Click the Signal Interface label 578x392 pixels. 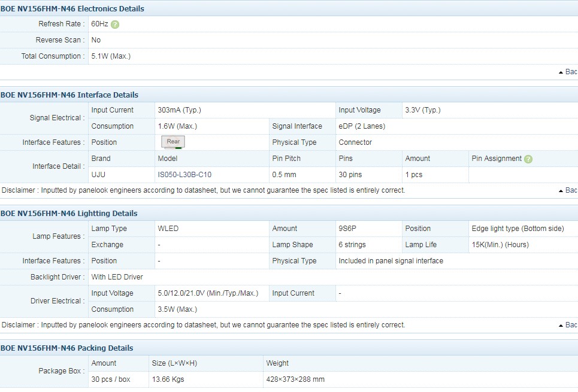(x=297, y=126)
